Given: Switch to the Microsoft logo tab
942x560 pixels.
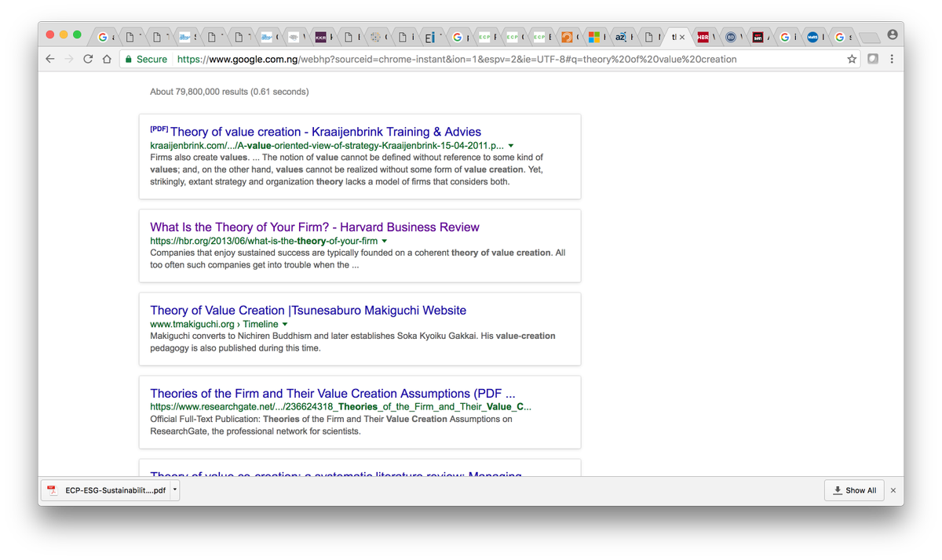Looking at the screenshot, I should click(594, 37).
